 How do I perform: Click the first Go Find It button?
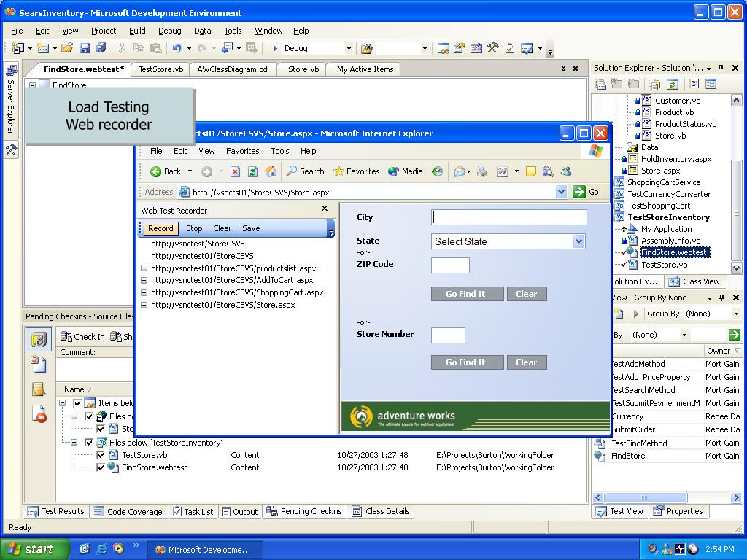467,294
